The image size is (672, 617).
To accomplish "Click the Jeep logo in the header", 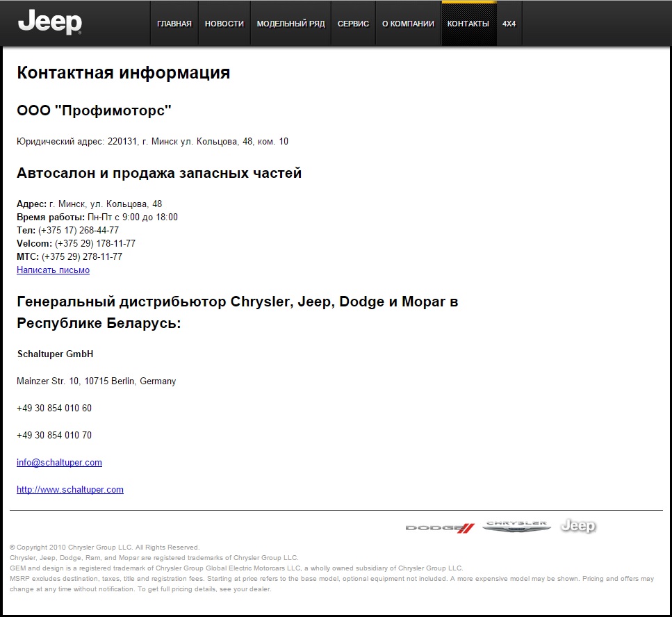I will pos(50,22).
